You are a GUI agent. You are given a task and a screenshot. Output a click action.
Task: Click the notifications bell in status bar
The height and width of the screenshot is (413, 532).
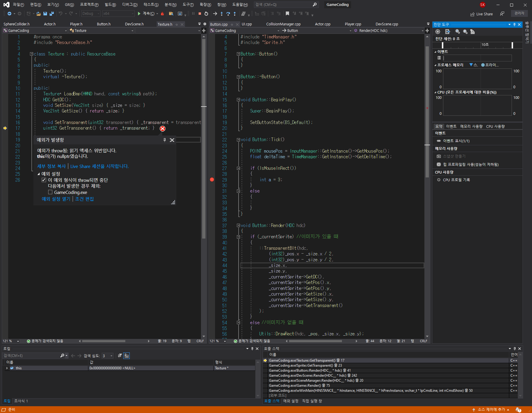coord(518,409)
